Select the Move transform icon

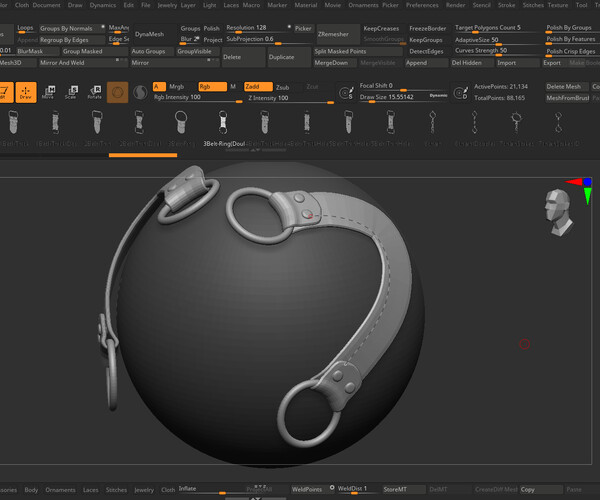coord(49,92)
